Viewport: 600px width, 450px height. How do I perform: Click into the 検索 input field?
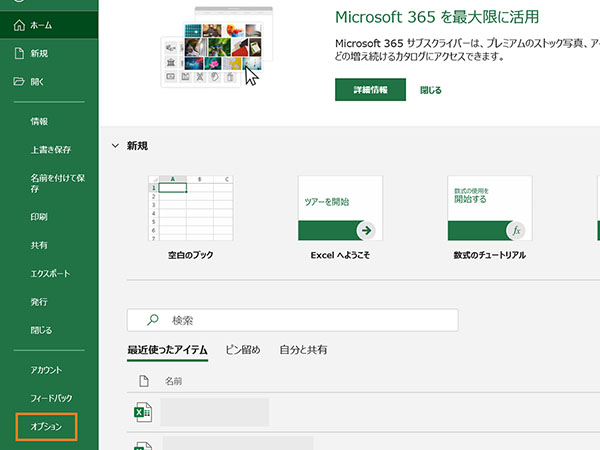tap(300, 320)
